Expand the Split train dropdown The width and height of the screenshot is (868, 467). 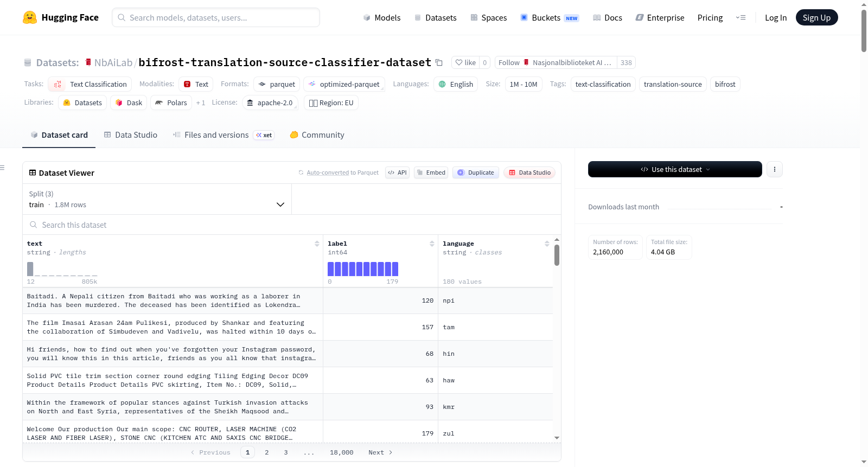[157, 199]
